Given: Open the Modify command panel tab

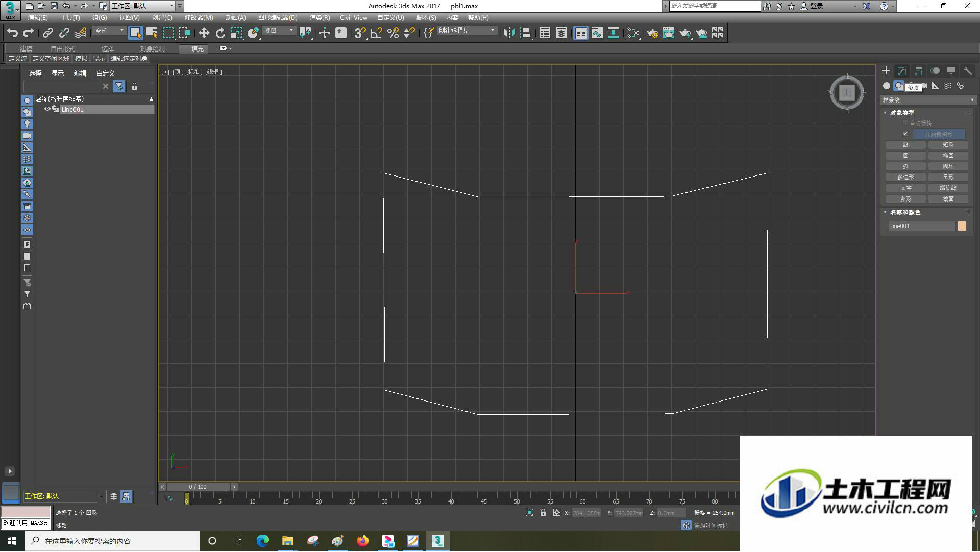Looking at the screenshot, I should (x=902, y=71).
